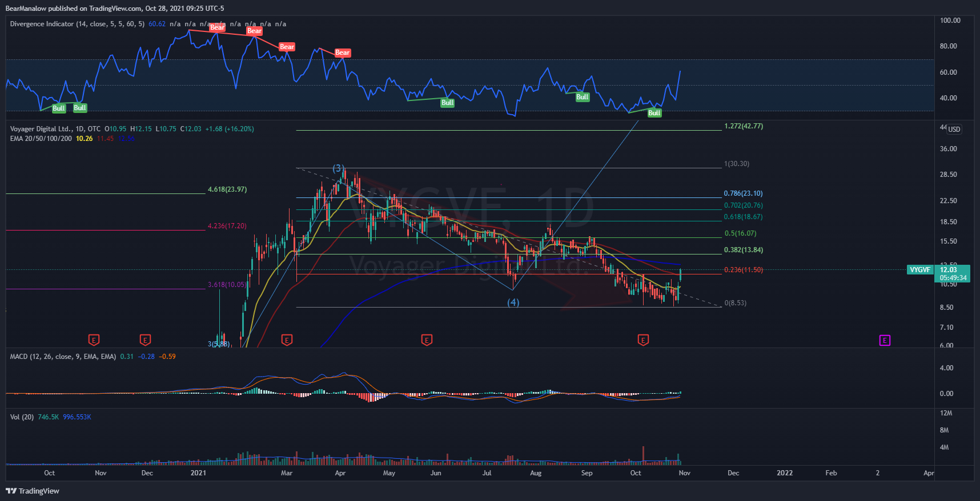Open the MACD indicator legend
This screenshot has height=501, width=980.
[63, 357]
